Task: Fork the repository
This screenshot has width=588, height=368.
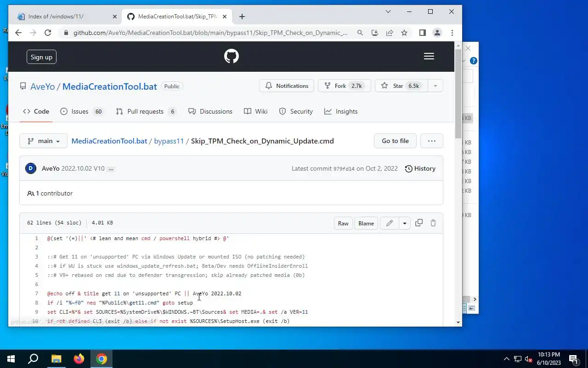Action: pyautogui.click(x=344, y=86)
